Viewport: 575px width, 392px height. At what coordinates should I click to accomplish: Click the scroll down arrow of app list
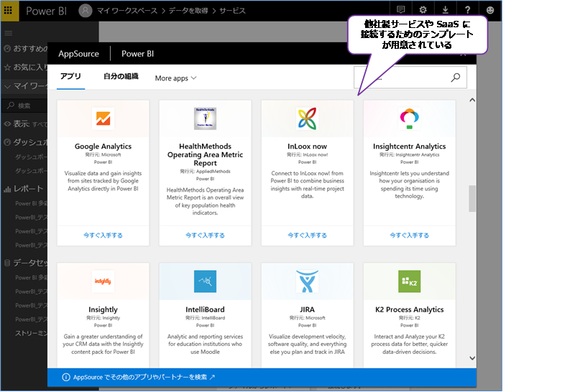(x=472, y=358)
